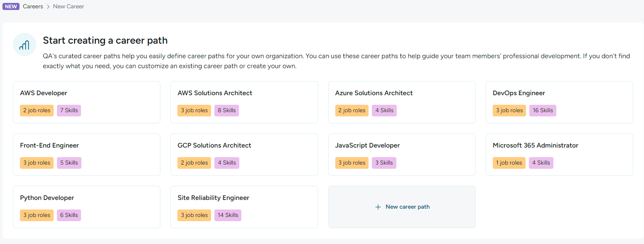This screenshot has height=244, width=644.
Task: Go to Careers breadcrumb link
Action: click(33, 7)
